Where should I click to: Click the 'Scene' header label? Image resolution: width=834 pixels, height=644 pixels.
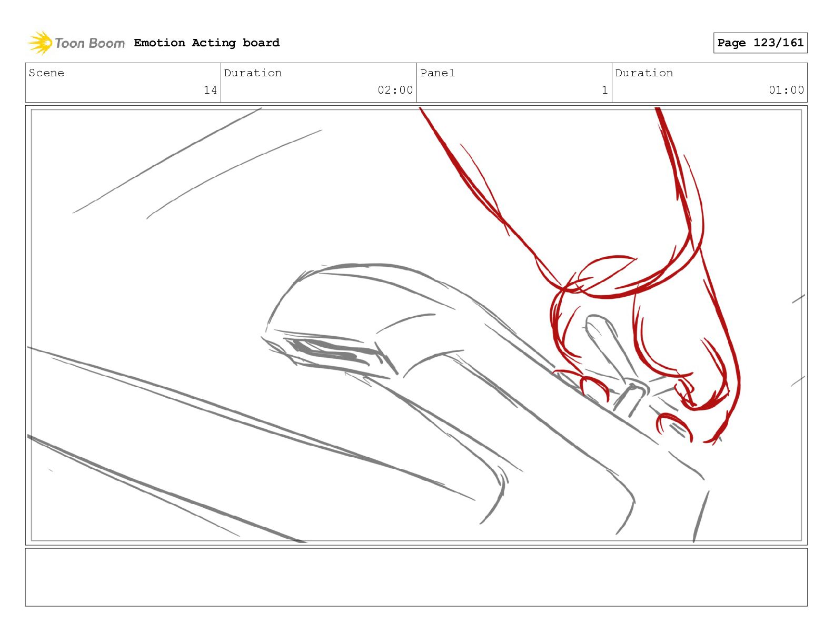[46, 73]
